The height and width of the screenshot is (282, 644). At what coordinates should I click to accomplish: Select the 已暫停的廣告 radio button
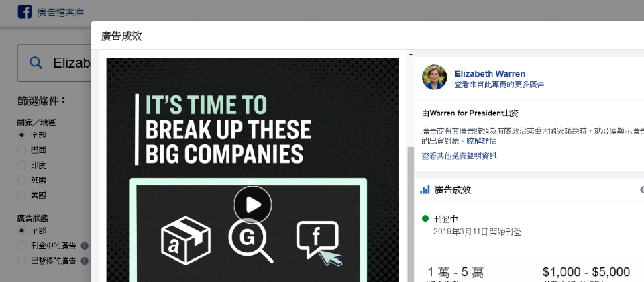click(21, 261)
